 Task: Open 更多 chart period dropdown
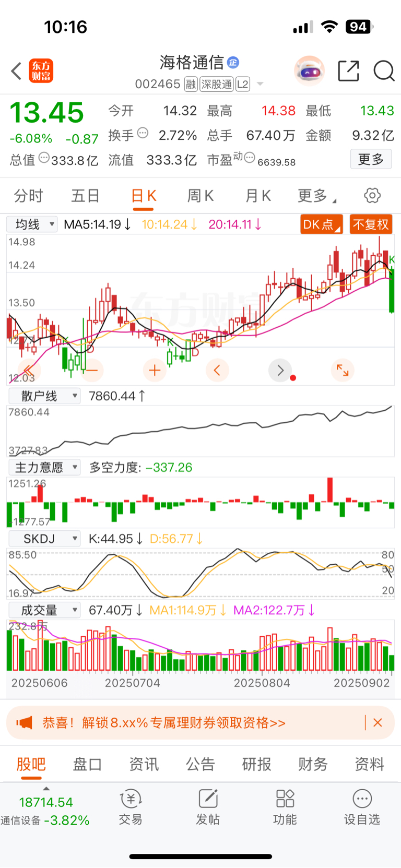tap(317, 196)
